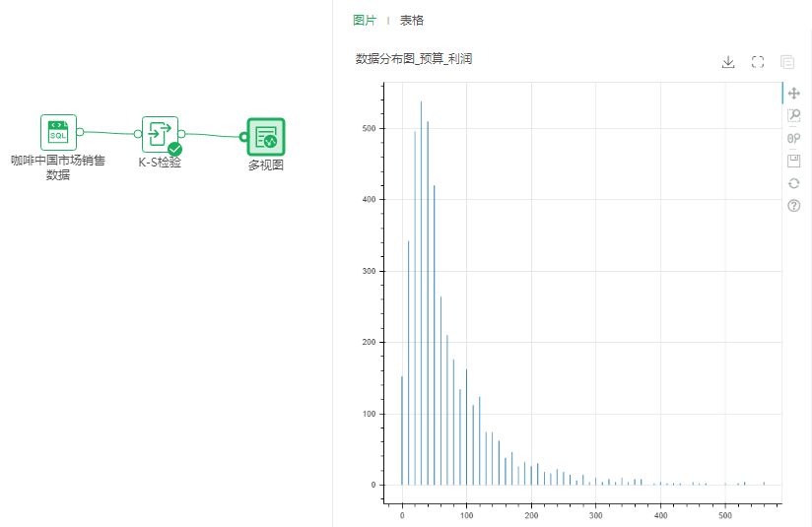Viewport: 812px width, 527px height.
Task: Select the SQL node 咖啡中国市场销售数据
Action: pos(58,132)
